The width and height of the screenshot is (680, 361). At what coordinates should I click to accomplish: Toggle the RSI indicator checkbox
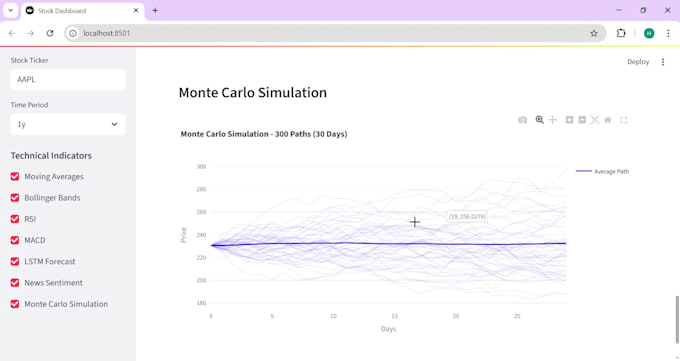click(x=15, y=219)
